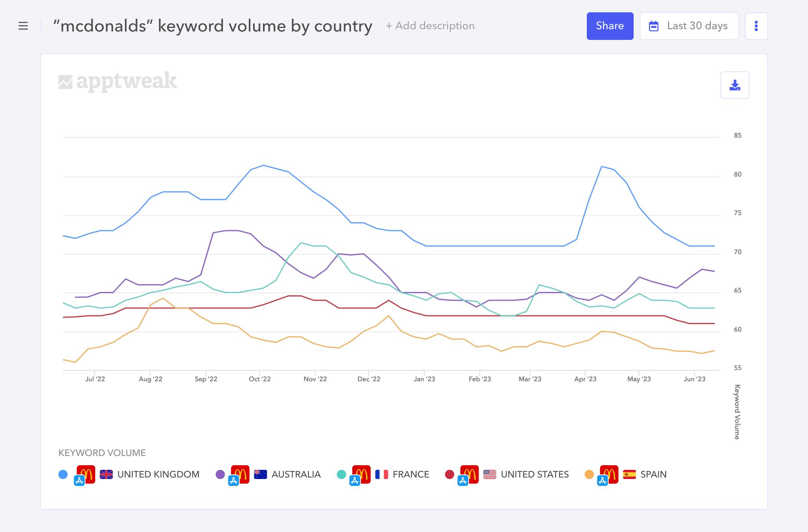Click the apptweak logo watermark

(117, 81)
